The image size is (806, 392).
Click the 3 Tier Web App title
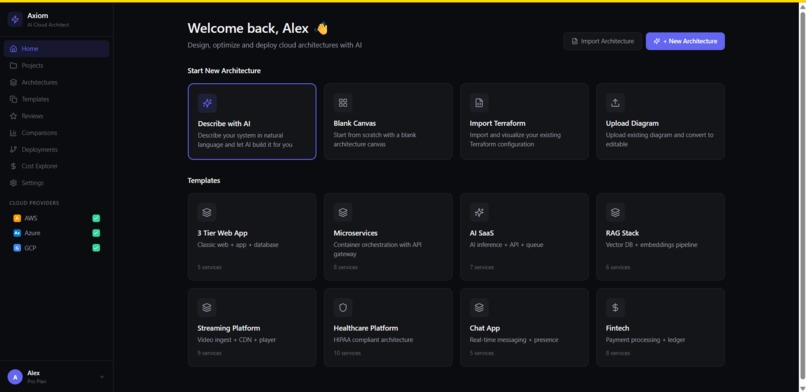coord(223,233)
